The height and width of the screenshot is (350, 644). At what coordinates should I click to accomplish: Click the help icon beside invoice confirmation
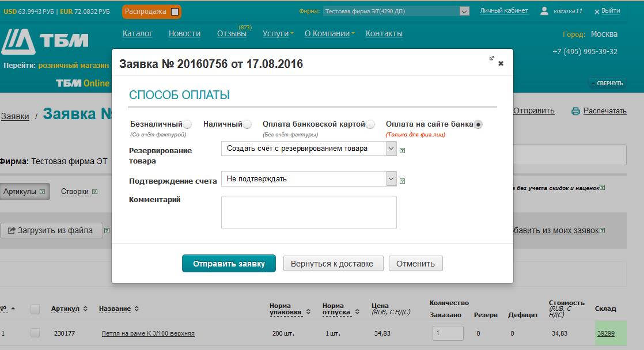point(402,181)
